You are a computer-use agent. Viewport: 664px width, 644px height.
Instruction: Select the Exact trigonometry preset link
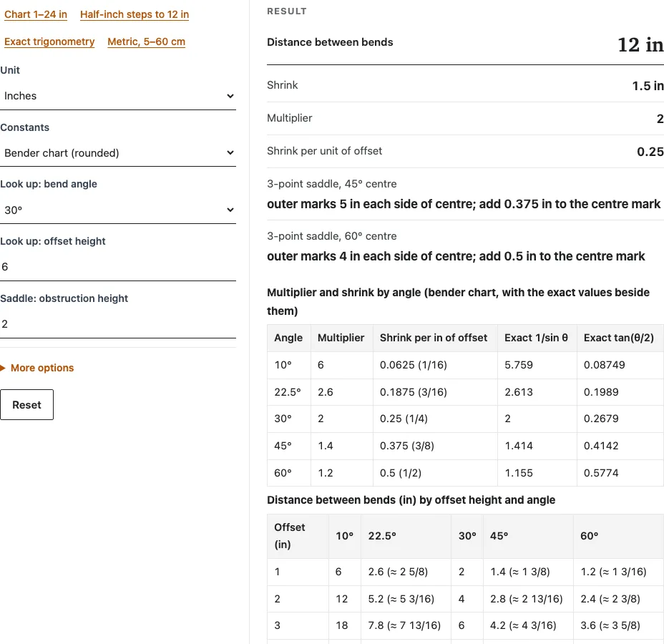point(49,42)
